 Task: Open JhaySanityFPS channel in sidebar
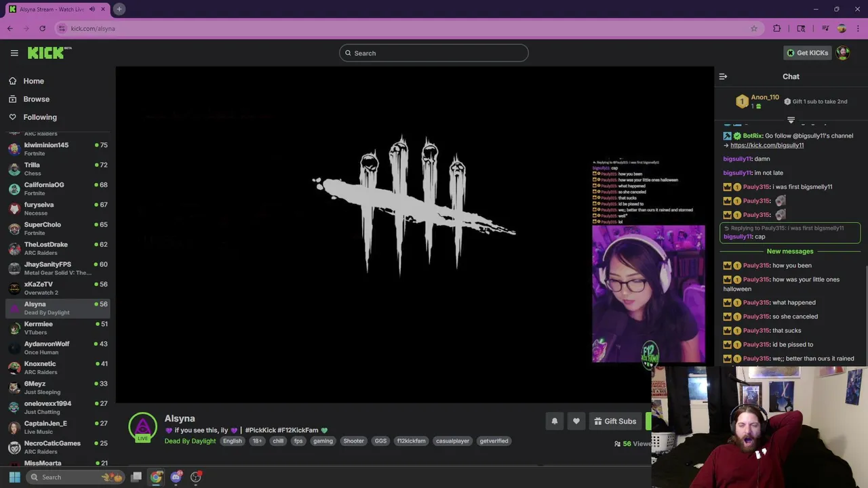coord(58,268)
